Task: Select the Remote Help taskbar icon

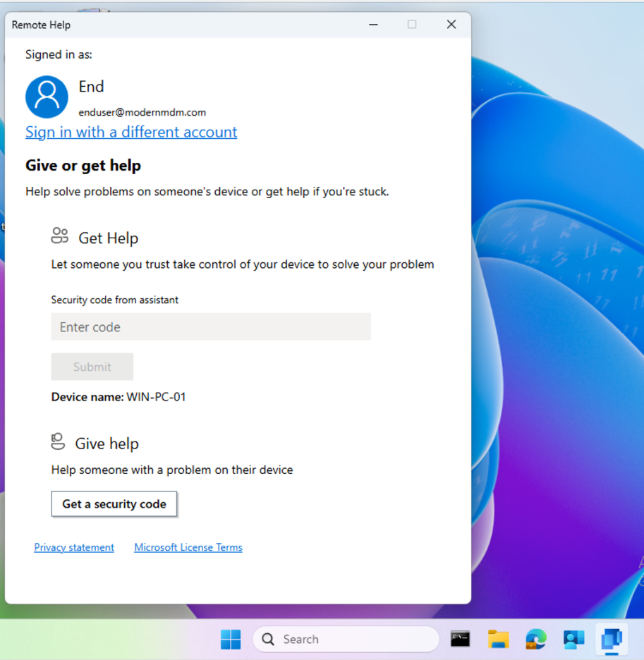Action: tap(611, 639)
